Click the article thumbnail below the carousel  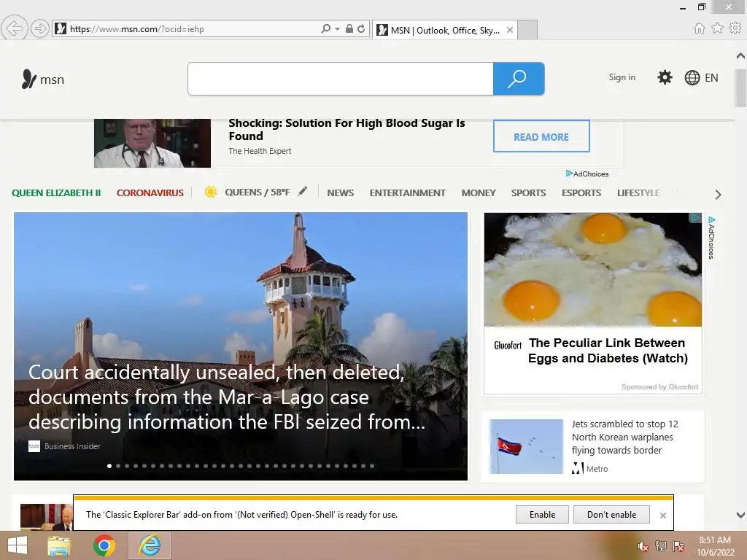[x=46, y=517]
